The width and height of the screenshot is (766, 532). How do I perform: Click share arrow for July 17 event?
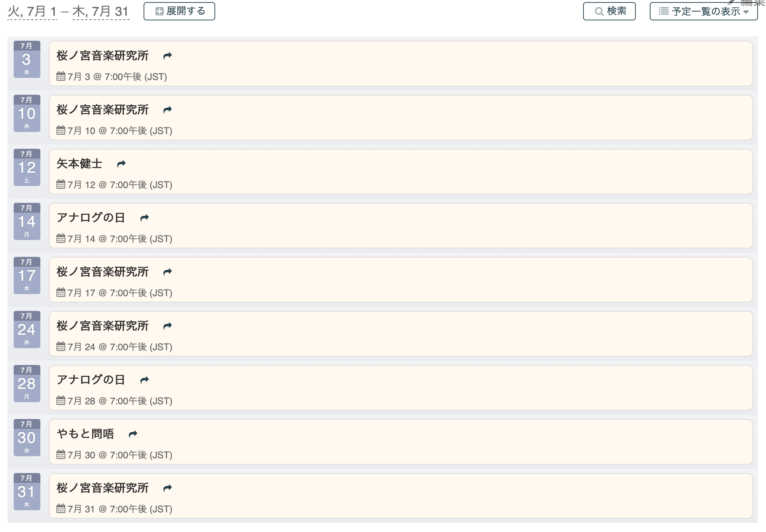click(x=167, y=272)
